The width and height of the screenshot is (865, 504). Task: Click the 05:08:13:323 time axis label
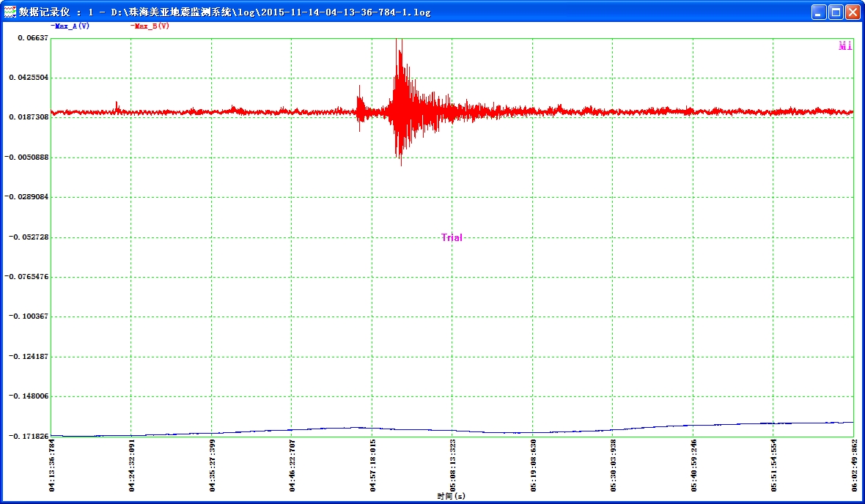452,465
